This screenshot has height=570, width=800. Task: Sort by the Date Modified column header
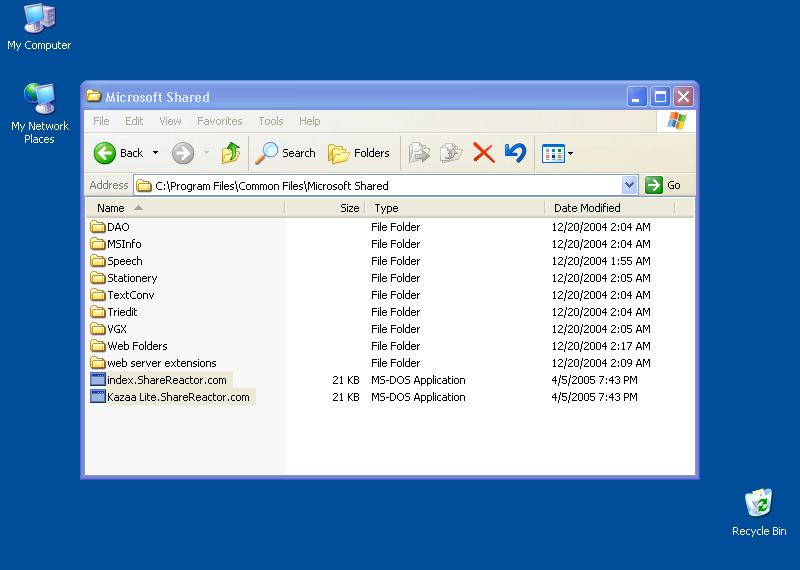pos(610,208)
